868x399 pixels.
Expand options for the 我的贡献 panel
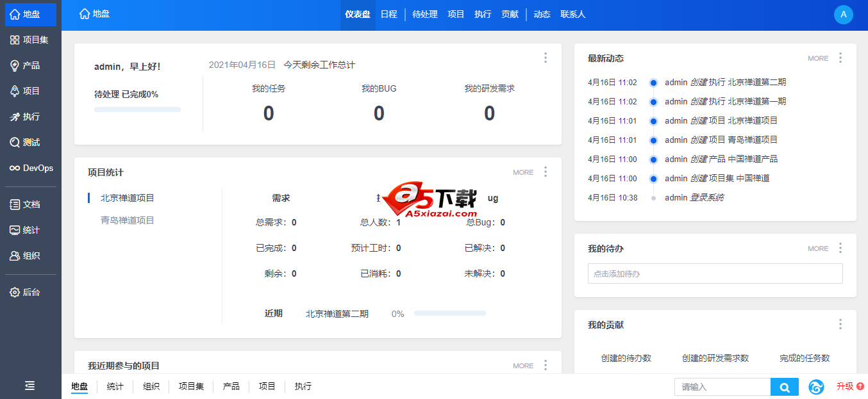pos(840,325)
